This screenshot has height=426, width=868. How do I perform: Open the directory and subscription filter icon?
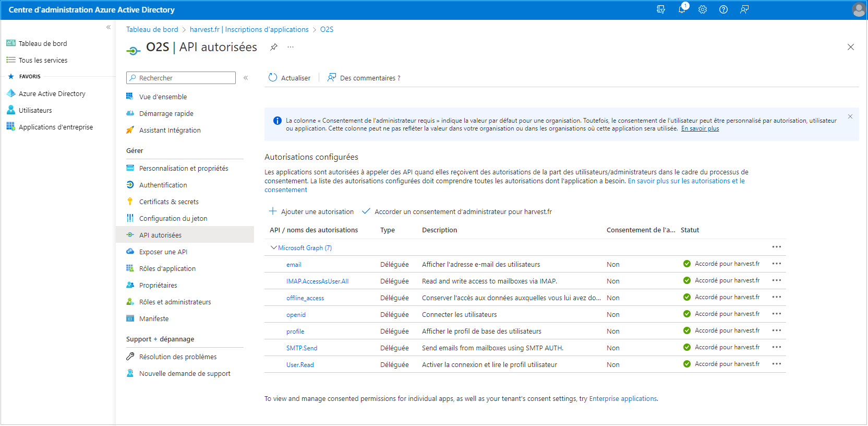click(661, 9)
